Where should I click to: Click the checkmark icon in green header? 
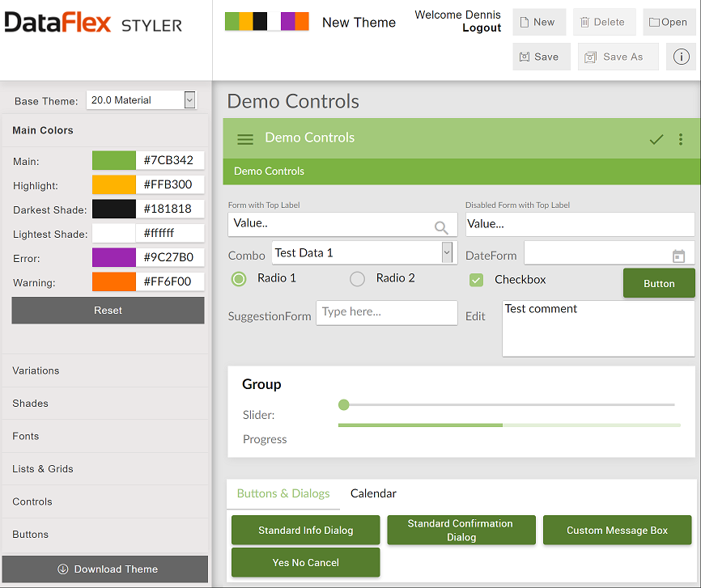(656, 139)
